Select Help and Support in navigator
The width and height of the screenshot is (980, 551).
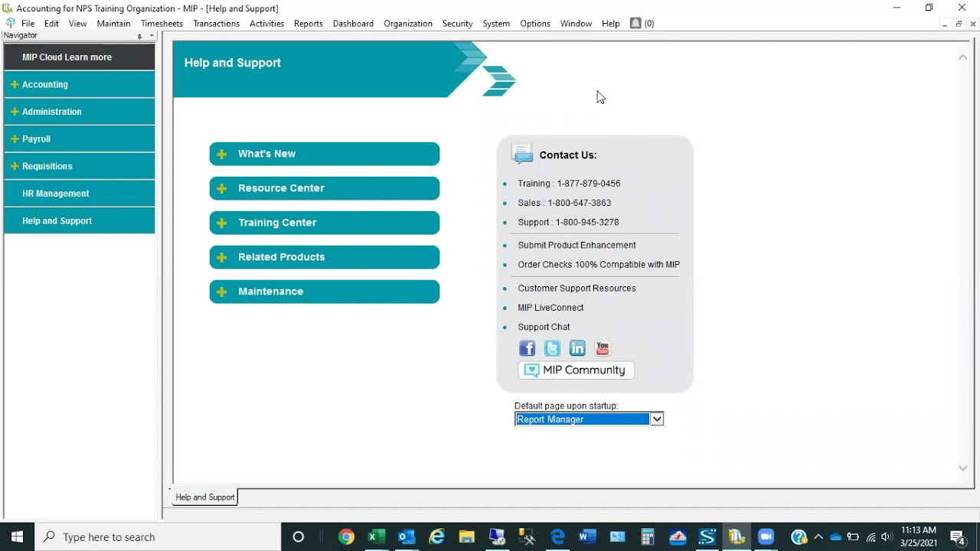(80, 221)
